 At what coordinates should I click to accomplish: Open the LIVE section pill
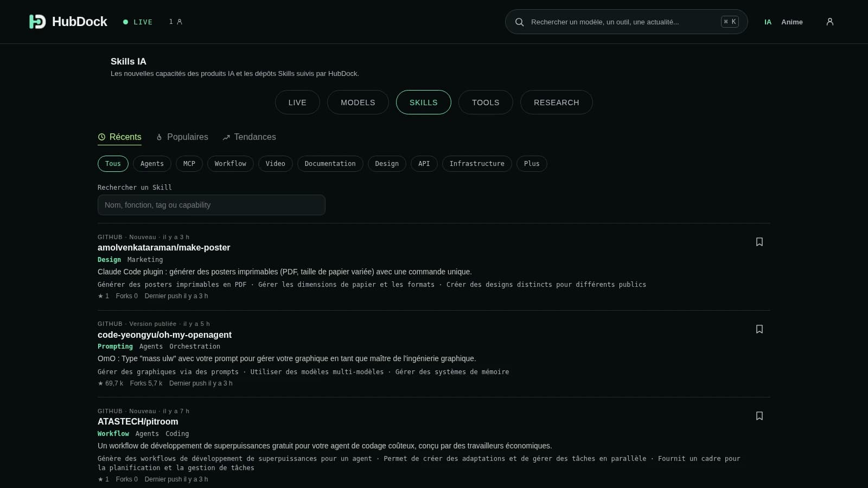pyautogui.click(x=297, y=102)
